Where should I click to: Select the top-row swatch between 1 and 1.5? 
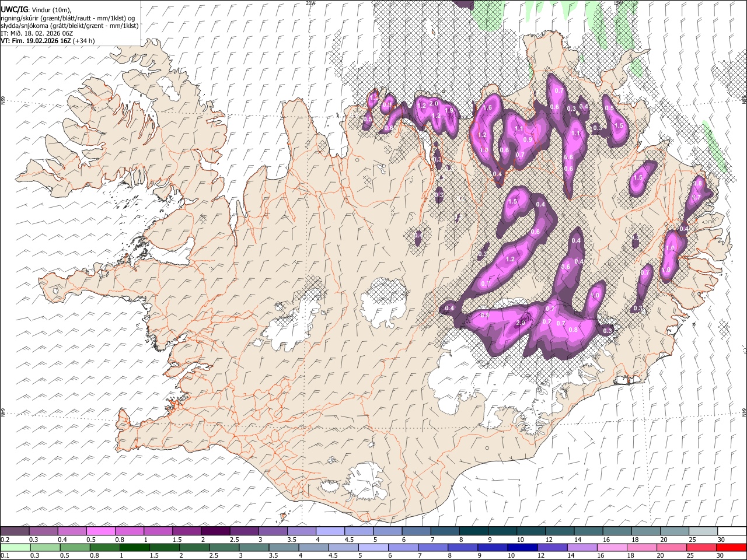(x=158, y=531)
